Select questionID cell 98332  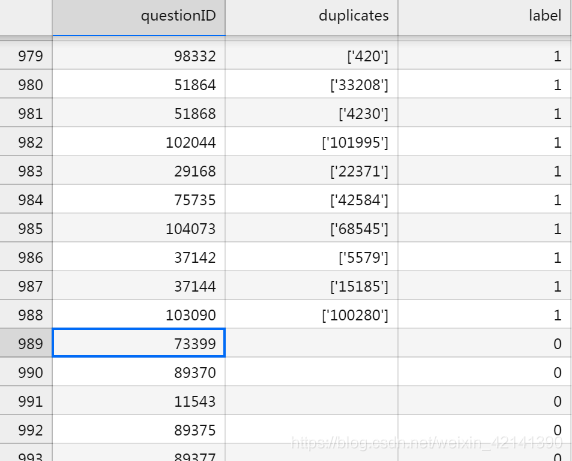[139, 55]
